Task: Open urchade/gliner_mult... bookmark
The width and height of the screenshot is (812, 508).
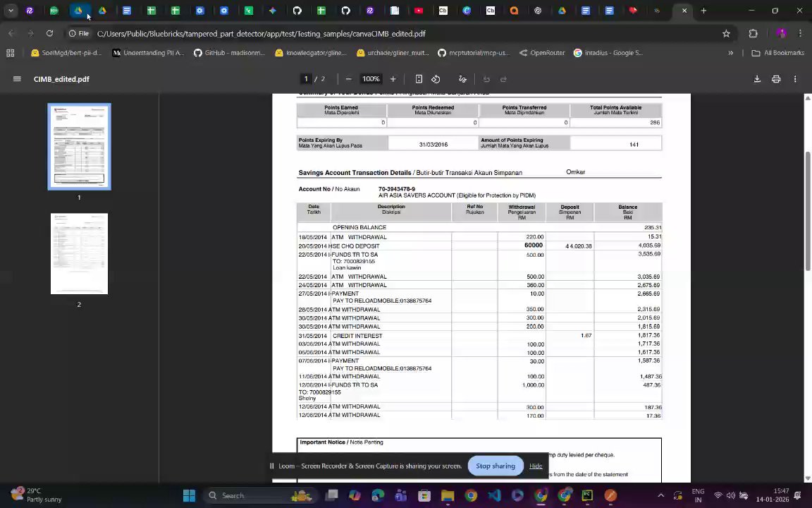Action: [393, 52]
